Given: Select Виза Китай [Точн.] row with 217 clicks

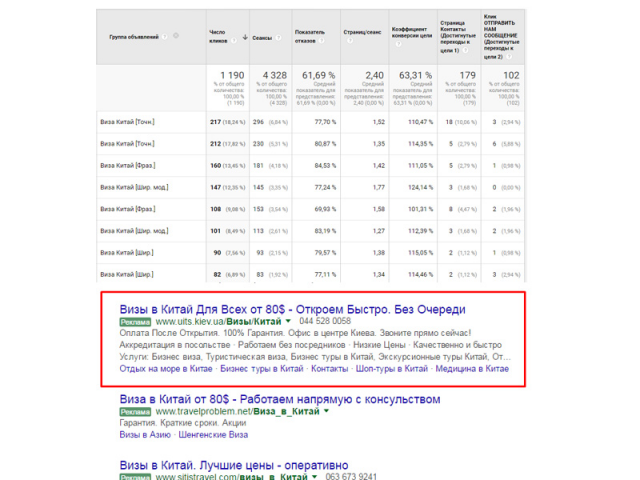Looking at the screenshot, I should 310,122.
